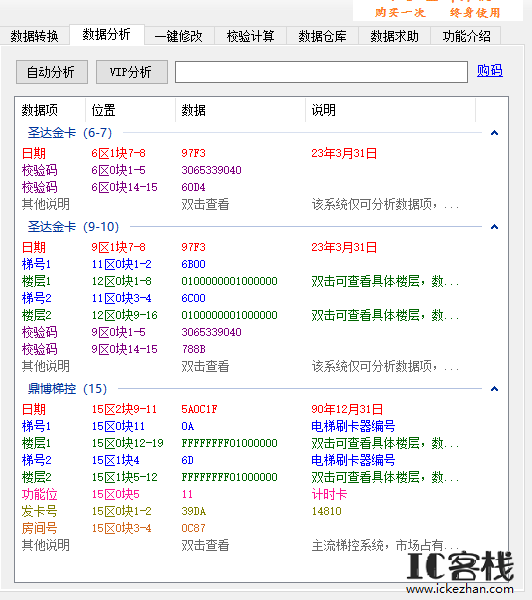Click the value 14810 in 发卡号 row
Screen dimensions: 532x600
click(326, 511)
